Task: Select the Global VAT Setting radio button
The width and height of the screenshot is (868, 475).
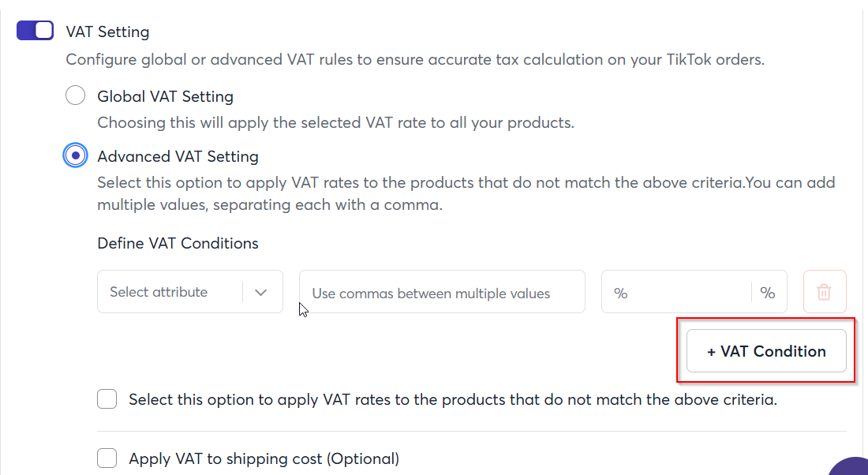Action: [75, 95]
